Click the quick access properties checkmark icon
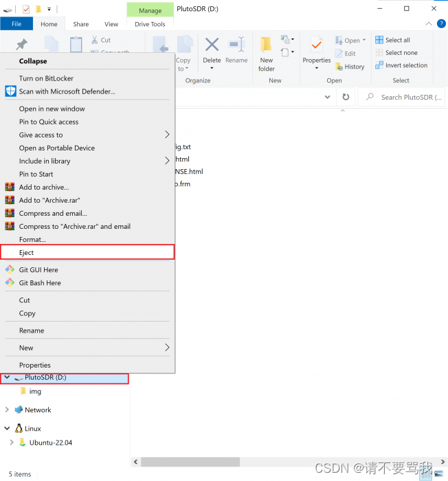 click(x=26, y=10)
